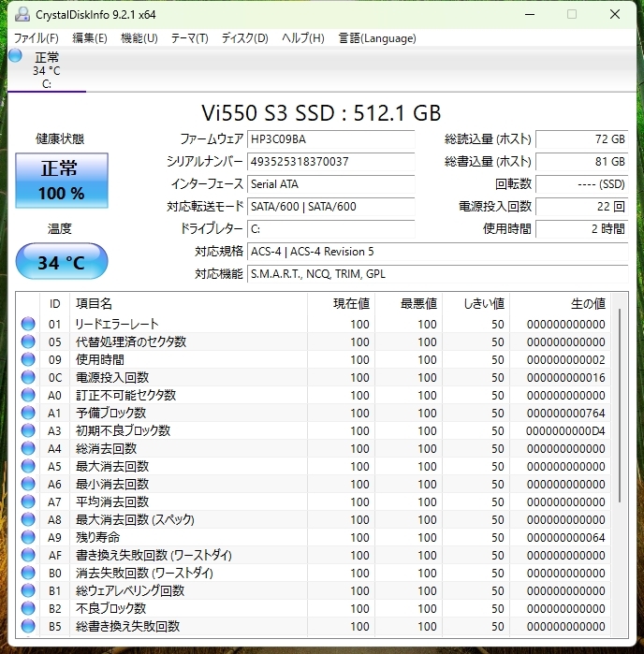Click raw value 000000000016 in 電源投入回数 row
The height and width of the screenshot is (654, 644).
565,377
